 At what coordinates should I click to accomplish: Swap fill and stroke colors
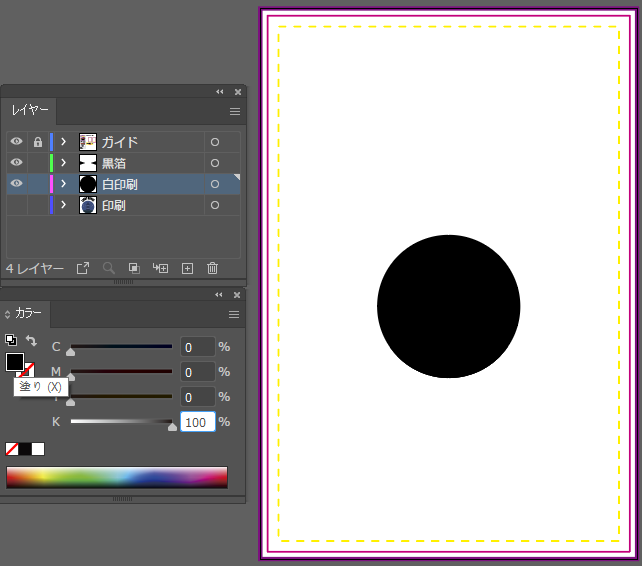click(31, 341)
